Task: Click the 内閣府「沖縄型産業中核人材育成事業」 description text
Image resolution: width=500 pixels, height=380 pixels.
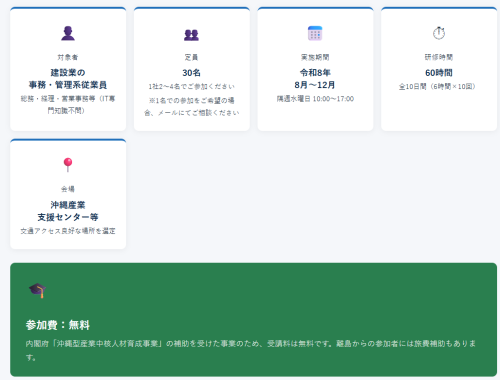Action: coord(251,350)
